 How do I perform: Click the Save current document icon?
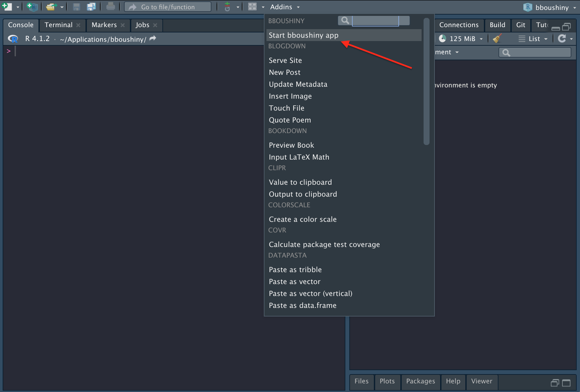(76, 7)
